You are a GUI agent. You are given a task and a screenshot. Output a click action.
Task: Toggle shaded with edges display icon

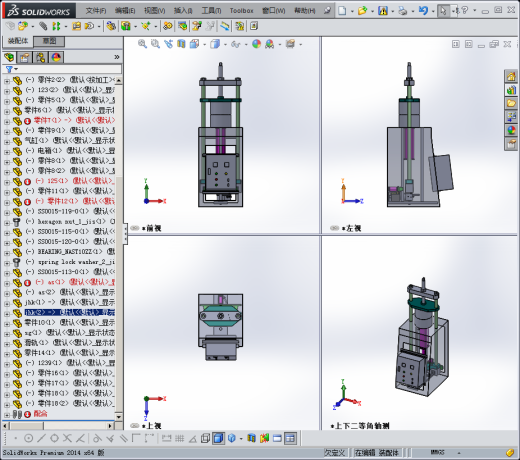tap(218, 438)
